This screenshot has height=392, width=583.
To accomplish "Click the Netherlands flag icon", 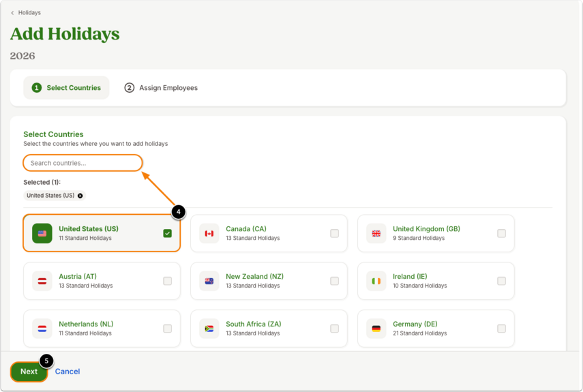I will coord(42,329).
